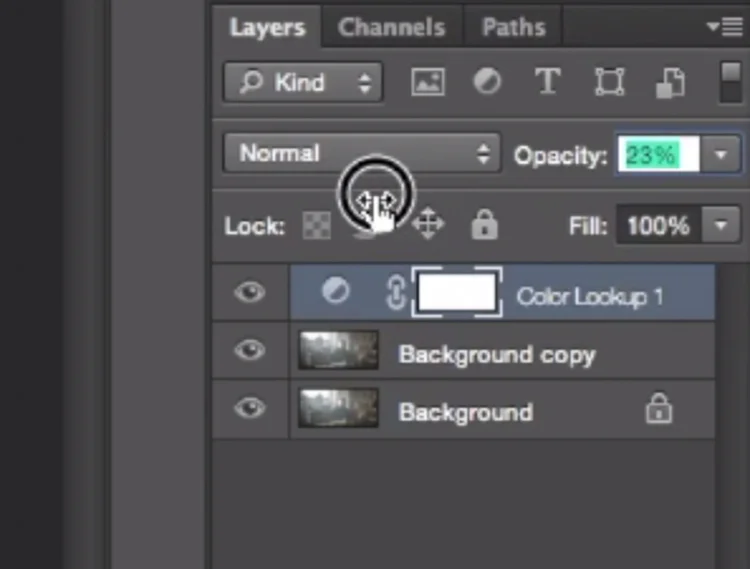This screenshot has width=750, height=569.
Task: Click the Background layer lock icon
Action: tap(659, 409)
